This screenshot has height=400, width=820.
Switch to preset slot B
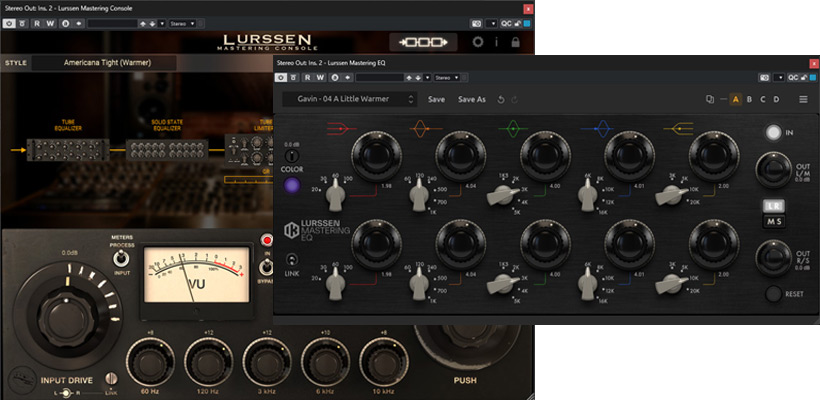(x=749, y=99)
